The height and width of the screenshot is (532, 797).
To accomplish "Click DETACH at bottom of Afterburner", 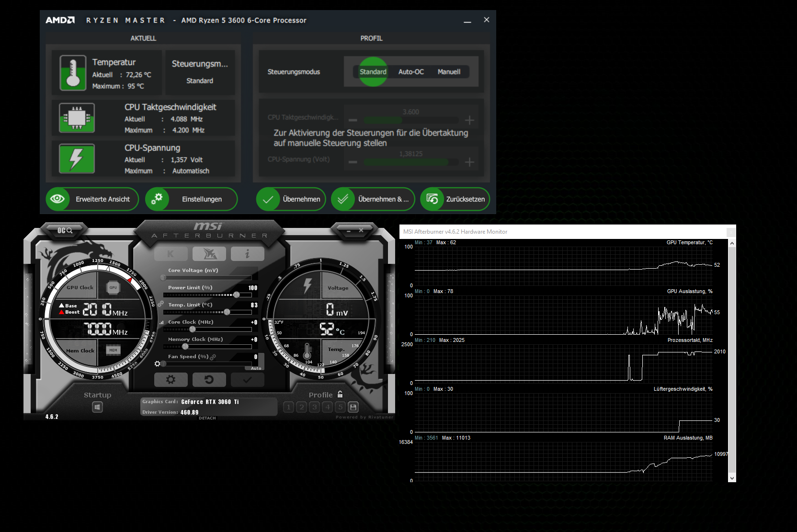I will [x=207, y=418].
